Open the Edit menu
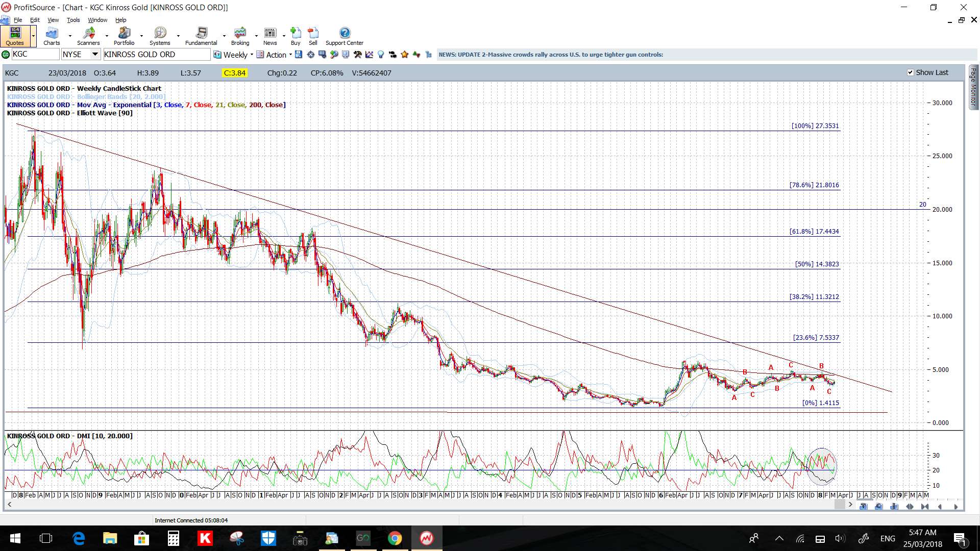Screen dimensions: 980x551 tap(35, 20)
